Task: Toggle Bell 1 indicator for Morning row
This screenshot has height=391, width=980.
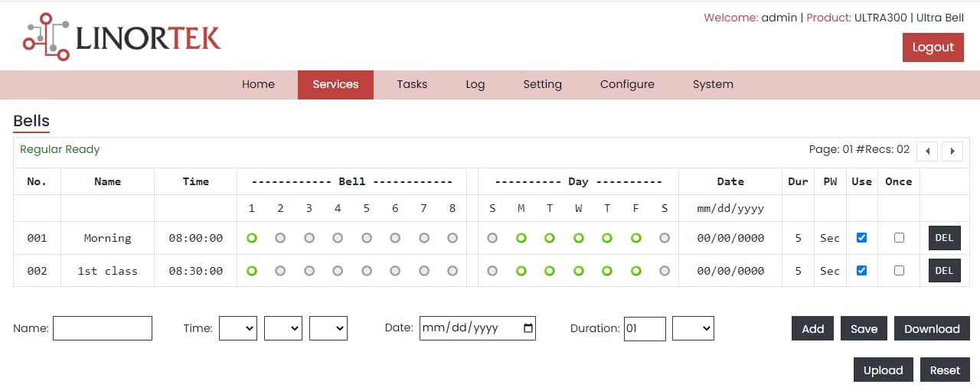Action: 252,238
